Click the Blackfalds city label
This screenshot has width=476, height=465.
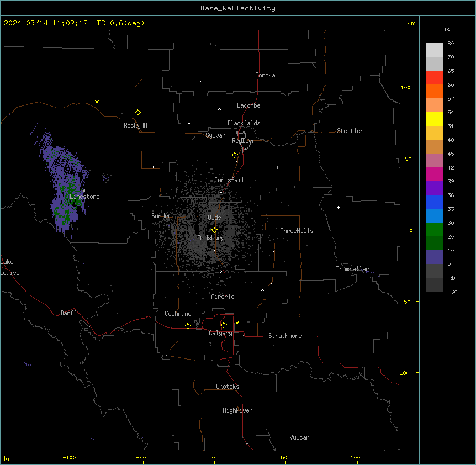[244, 123]
